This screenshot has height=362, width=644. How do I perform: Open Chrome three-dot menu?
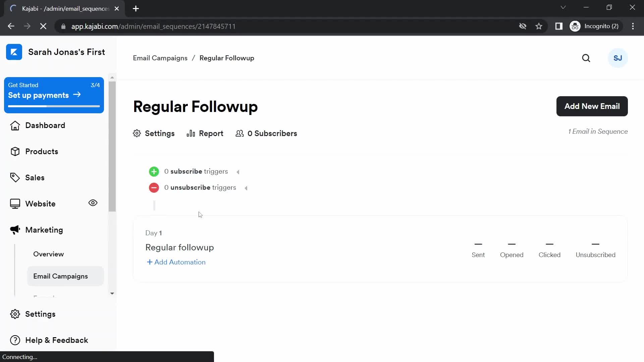633,26
